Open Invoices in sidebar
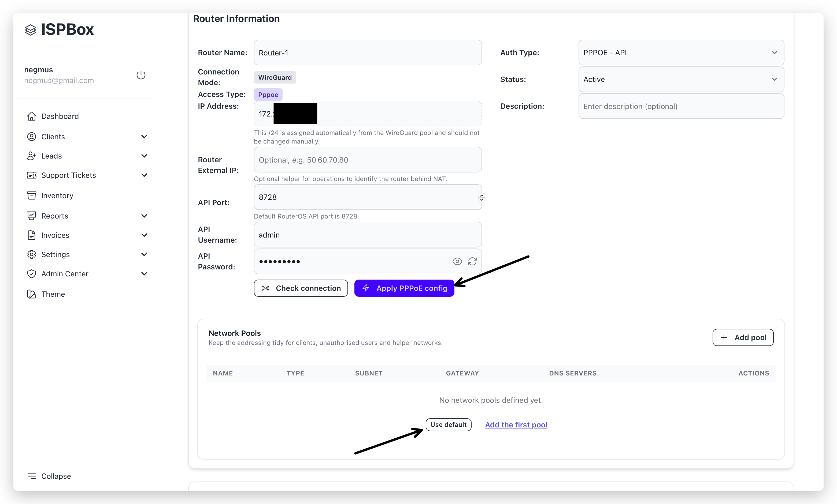The width and height of the screenshot is (837, 504). [55, 235]
